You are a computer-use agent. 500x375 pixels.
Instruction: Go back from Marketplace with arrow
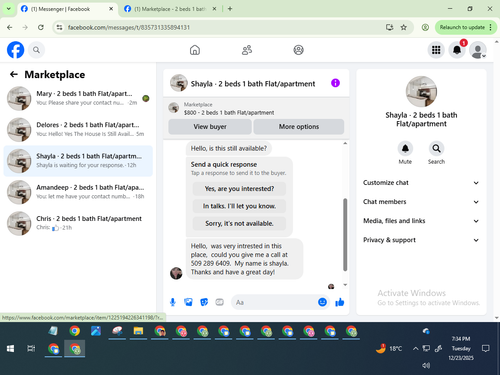[14, 74]
